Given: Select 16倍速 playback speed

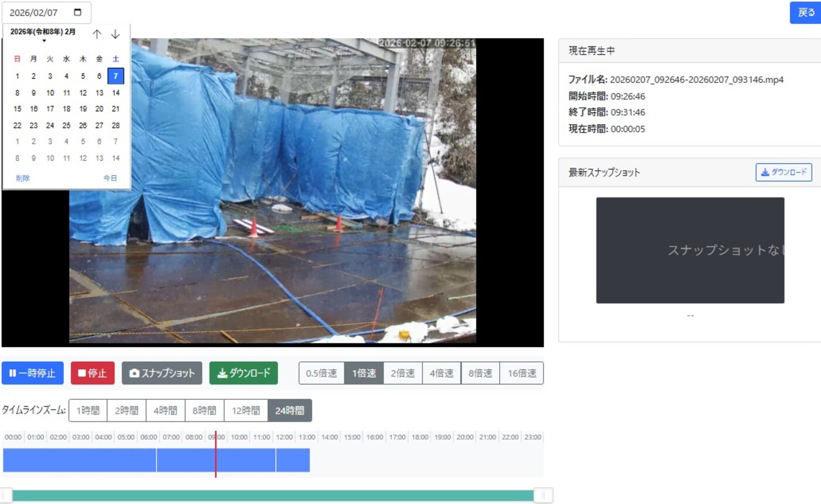Looking at the screenshot, I should [x=521, y=373].
